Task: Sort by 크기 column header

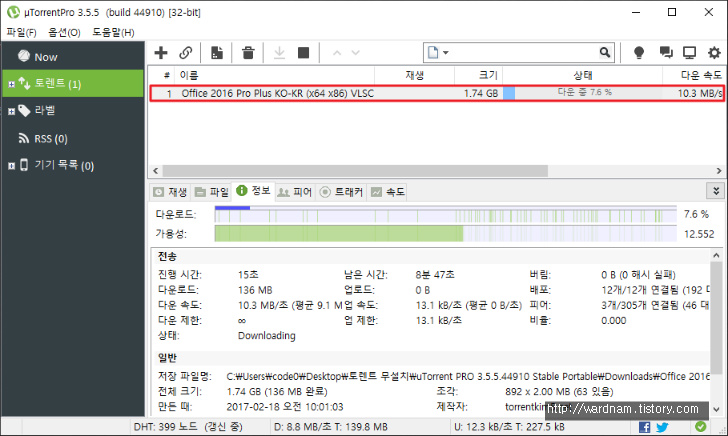Action: pos(478,75)
